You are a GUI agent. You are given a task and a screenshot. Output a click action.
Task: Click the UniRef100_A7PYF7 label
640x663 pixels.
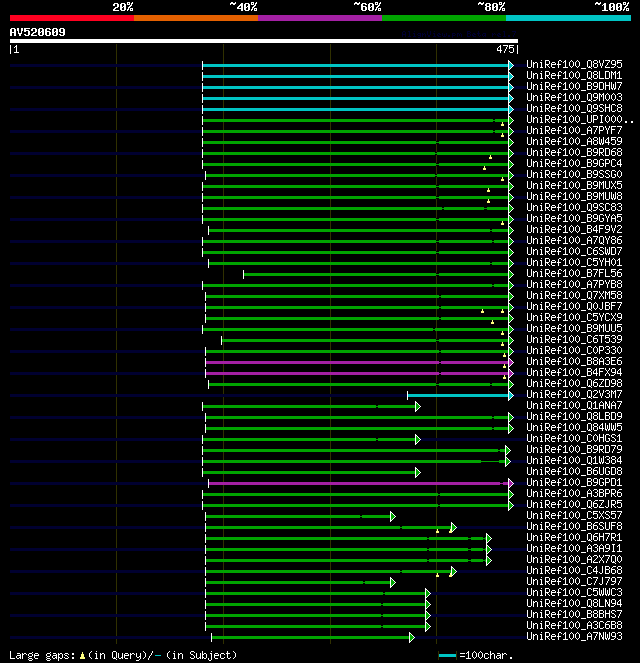pyautogui.click(x=574, y=130)
